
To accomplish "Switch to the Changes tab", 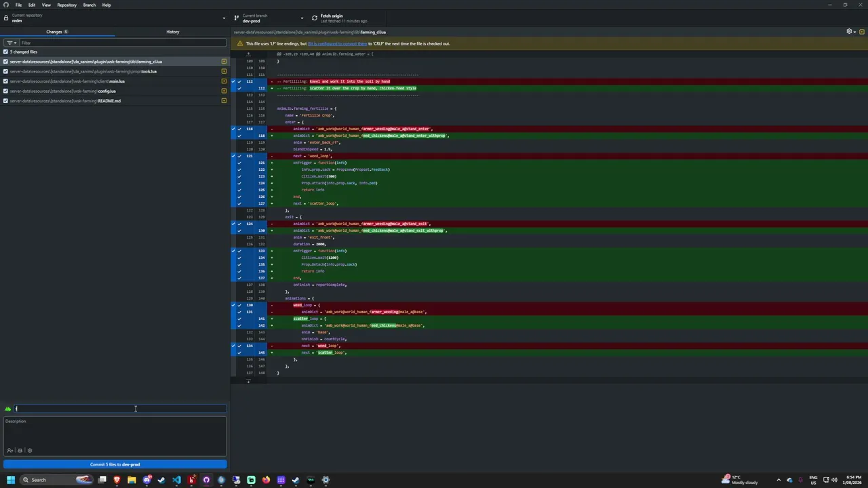I will click(57, 32).
